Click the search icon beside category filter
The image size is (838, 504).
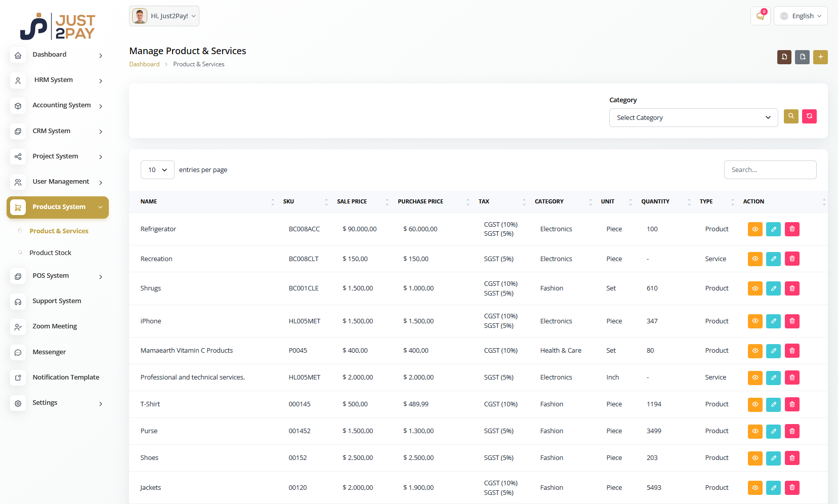[791, 116]
